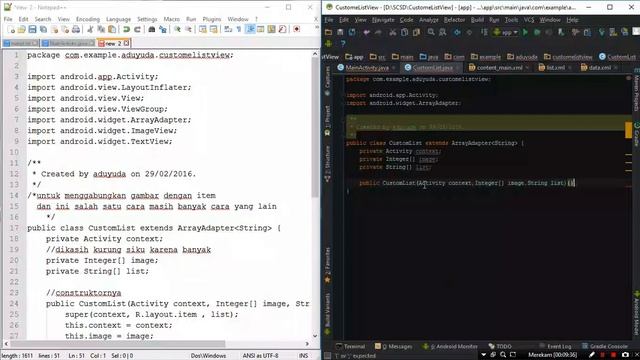Toggle the highlighted Indent guide toolbar button
Viewport: 640px width, 360px height.
tap(251, 29)
